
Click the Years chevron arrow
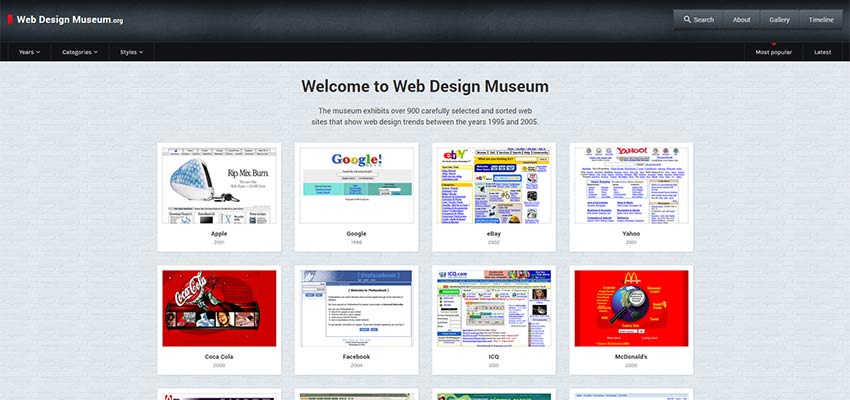[x=38, y=52]
